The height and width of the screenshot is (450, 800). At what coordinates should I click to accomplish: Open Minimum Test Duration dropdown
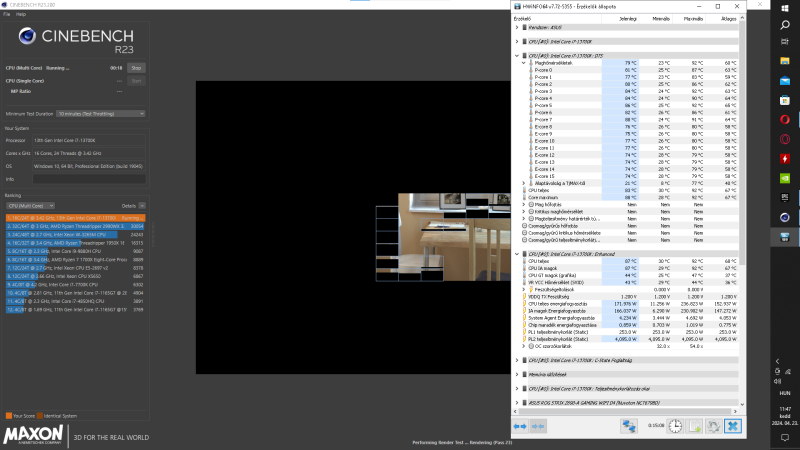101,114
